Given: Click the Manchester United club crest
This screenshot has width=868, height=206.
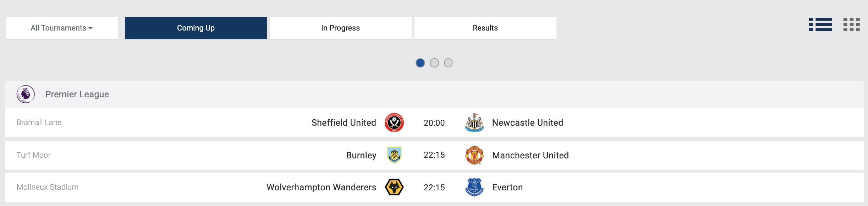Looking at the screenshot, I should coord(474,155).
